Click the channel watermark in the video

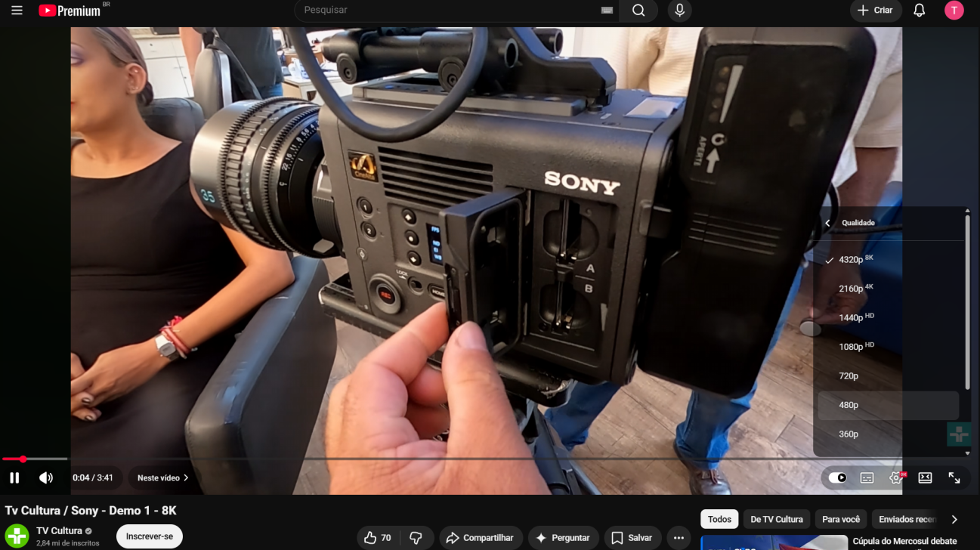click(959, 434)
